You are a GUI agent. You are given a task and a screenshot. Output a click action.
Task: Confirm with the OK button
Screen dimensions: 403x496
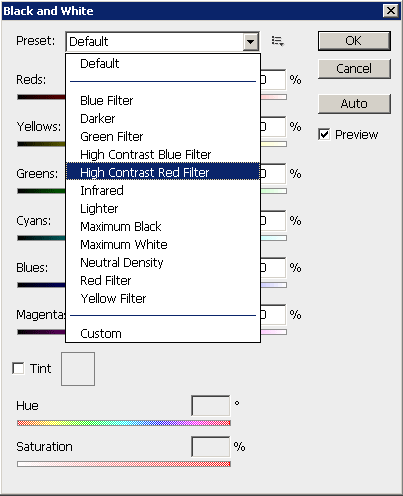tap(354, 41)
